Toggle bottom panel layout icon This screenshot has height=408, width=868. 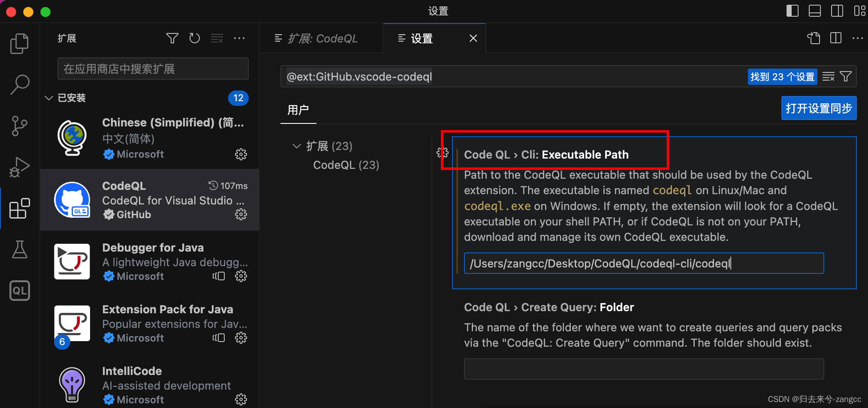click(x=815, y=11)
